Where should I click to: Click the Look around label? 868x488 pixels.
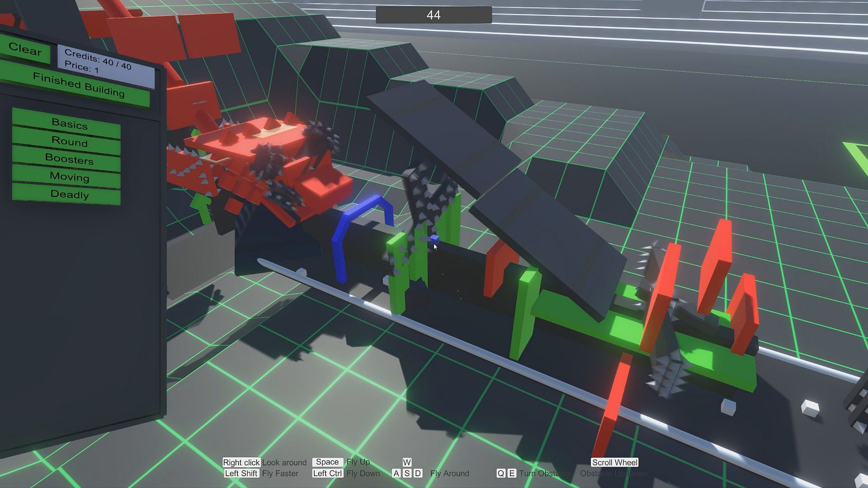284,462
